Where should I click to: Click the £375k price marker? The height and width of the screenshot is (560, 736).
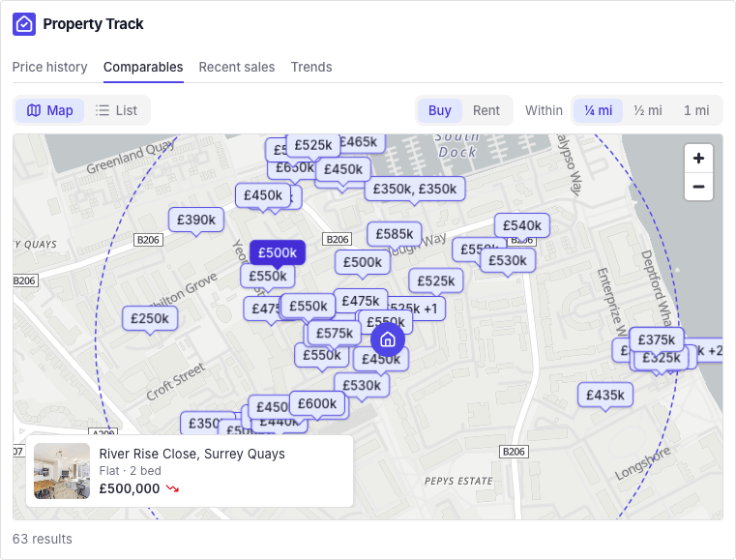[x=656, y=339]
